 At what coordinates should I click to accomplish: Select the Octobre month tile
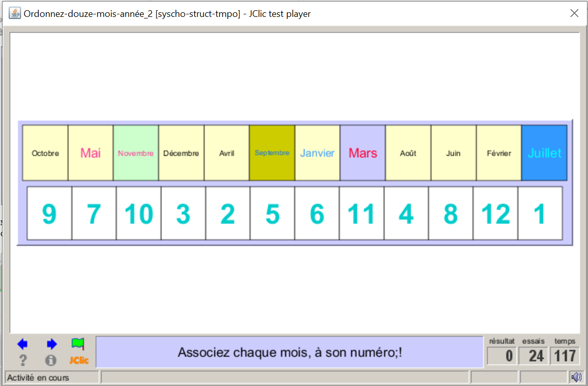point(45,153)
